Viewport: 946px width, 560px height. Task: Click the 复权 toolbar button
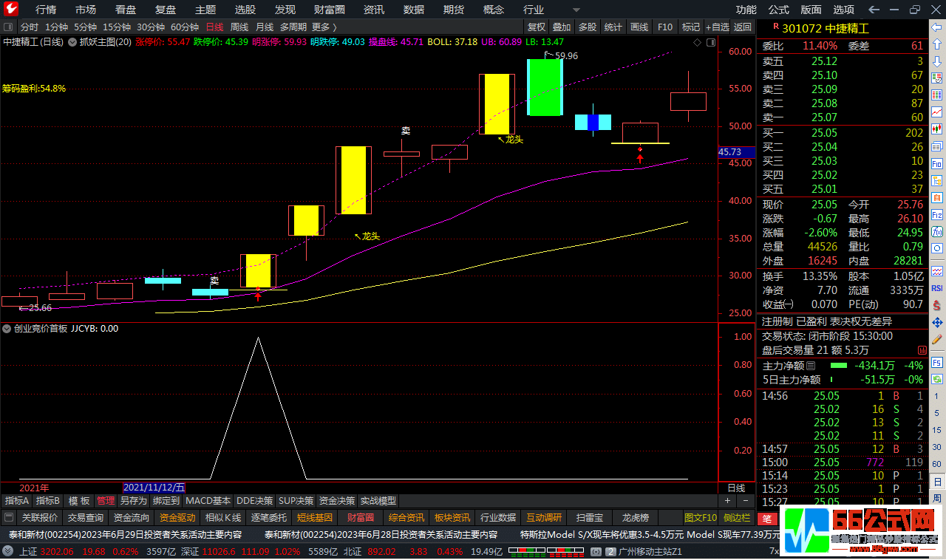click(x=537, y=27)
